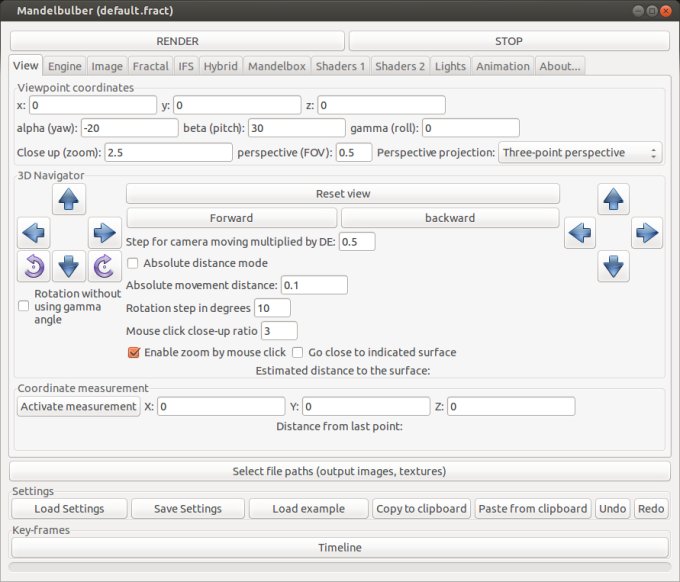Click the clockwise roll rotation icon

103,266
